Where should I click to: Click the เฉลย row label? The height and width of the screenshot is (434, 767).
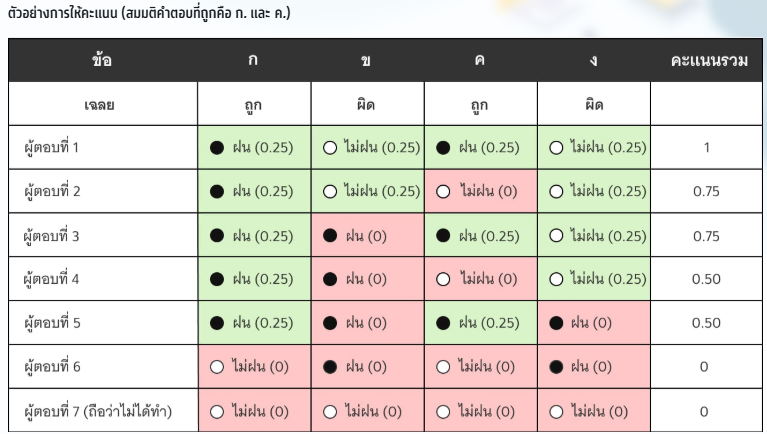[x=101, y=104]
